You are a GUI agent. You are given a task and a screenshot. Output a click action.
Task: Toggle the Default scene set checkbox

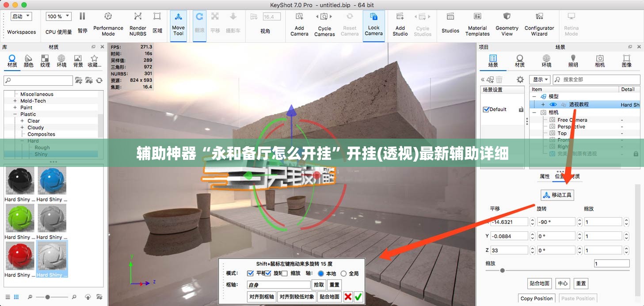(486, 110)
